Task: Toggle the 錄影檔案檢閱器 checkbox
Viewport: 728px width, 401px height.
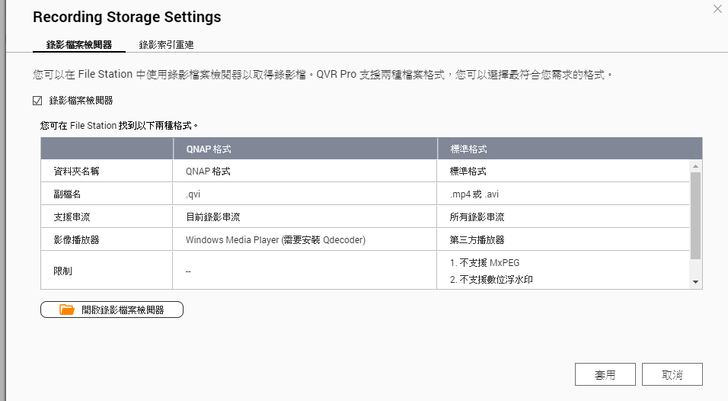Action: [x=37, y=100]
